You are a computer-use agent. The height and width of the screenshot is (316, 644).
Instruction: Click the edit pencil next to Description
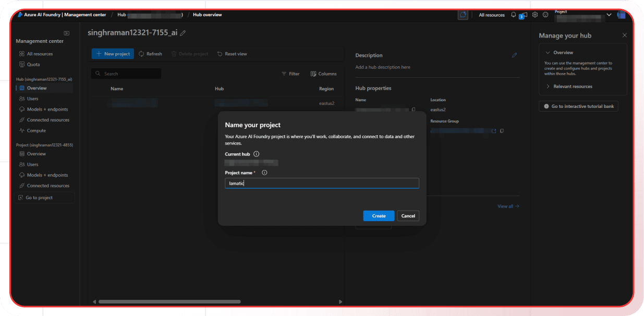coord(515,55)
